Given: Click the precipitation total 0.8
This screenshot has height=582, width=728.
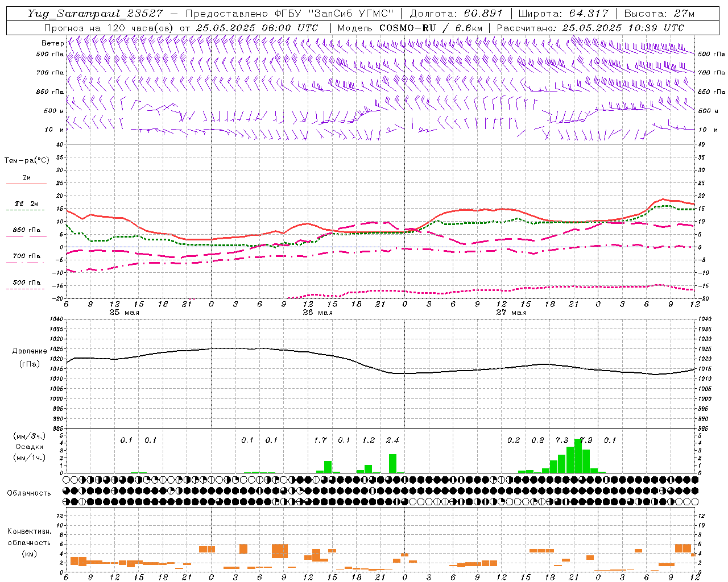Looking at the screenshot, I should pos(537,440).
